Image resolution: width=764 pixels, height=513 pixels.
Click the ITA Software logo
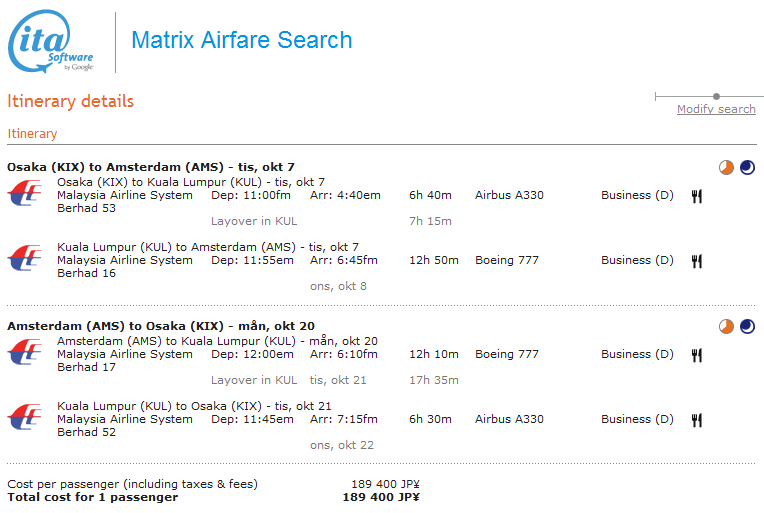point(51,42)
